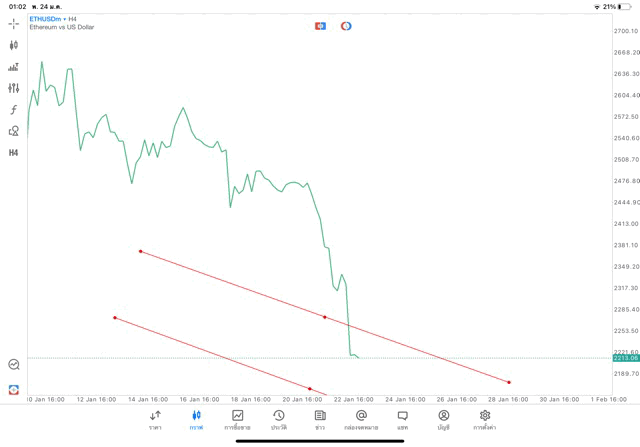Screen dimensions: 640x447
Task: Open the ข่าว (News) tab
Action: pos(319,419)
